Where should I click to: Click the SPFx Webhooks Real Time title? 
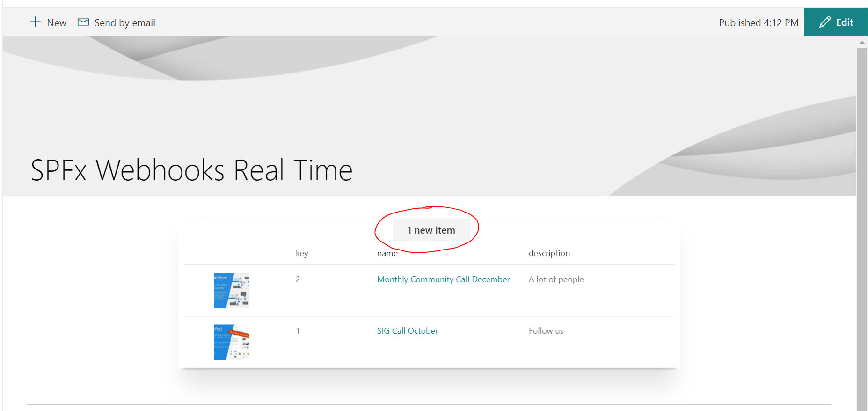click(191, 170)
